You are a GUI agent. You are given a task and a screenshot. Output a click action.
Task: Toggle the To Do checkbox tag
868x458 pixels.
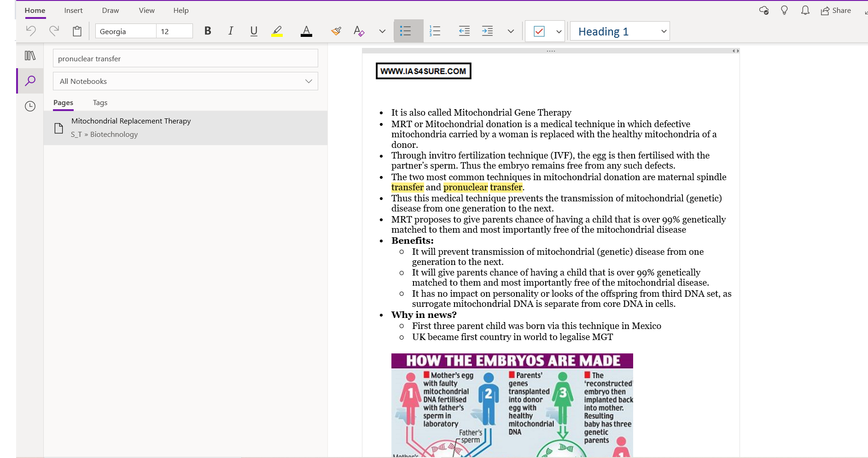pos(539,31)
